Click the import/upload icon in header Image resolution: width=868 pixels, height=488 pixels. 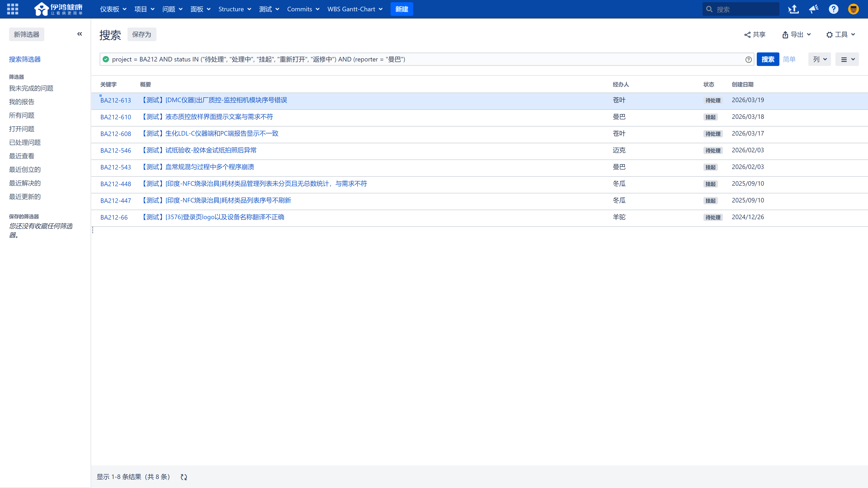(x=793, y=9)
